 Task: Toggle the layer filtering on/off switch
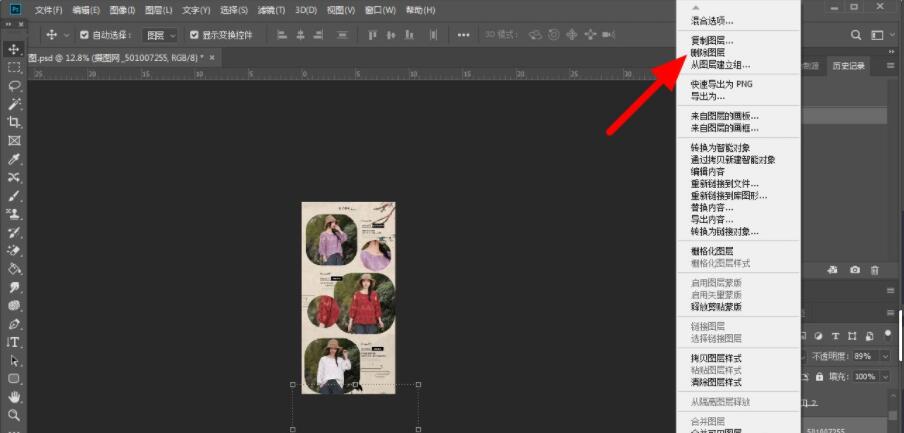click(x=887, y=334)
